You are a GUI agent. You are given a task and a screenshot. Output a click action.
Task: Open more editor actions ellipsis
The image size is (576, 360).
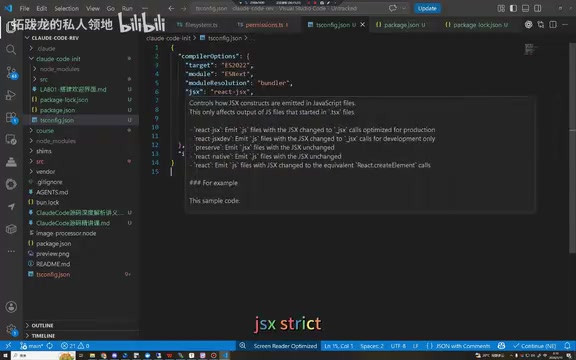[x=565, y=25]
